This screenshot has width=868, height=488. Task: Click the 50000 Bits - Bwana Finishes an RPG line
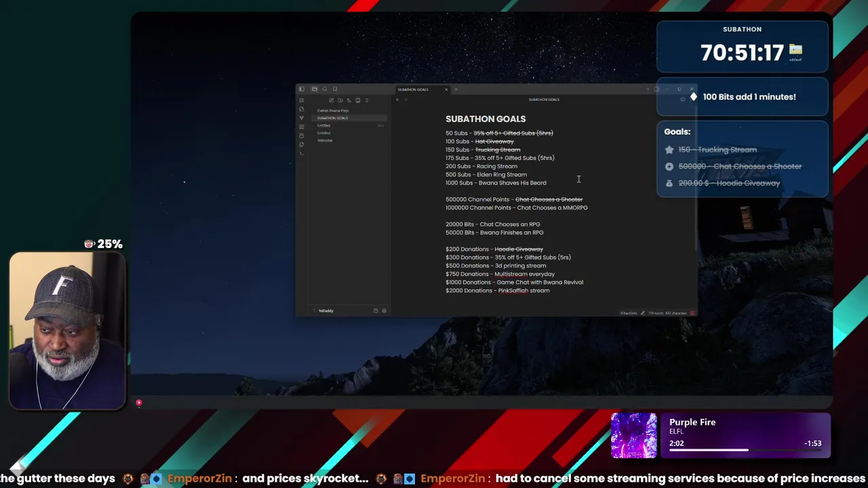point(494,232)
